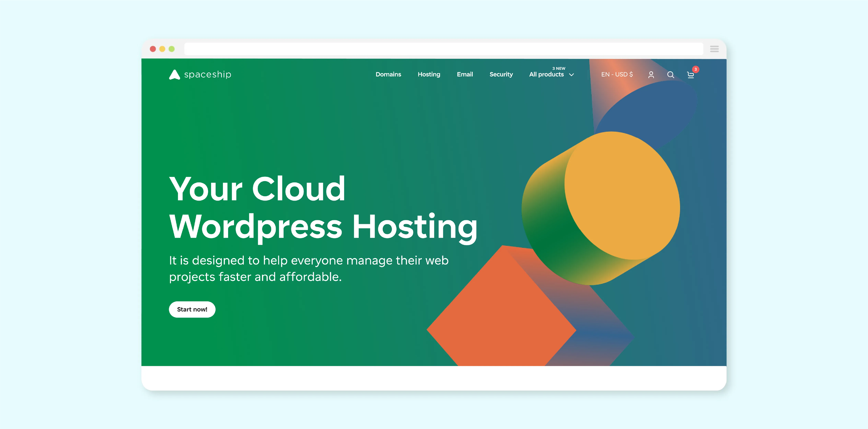Image resolution: width=868 pixels, height=429 pixels.
Task: Expand the All products dropdown
Action: (546, 75)
